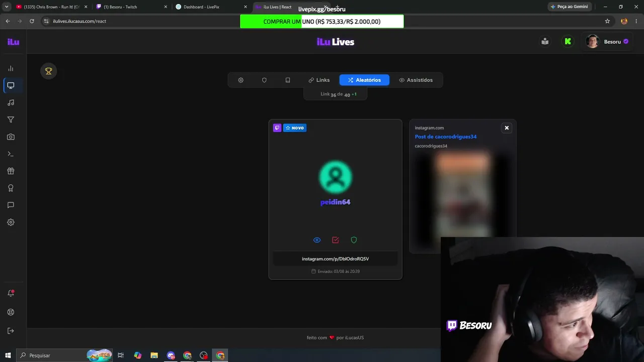Open the bar chart statistics sidebar icon
644x362 pixels.
pos(11,68)
